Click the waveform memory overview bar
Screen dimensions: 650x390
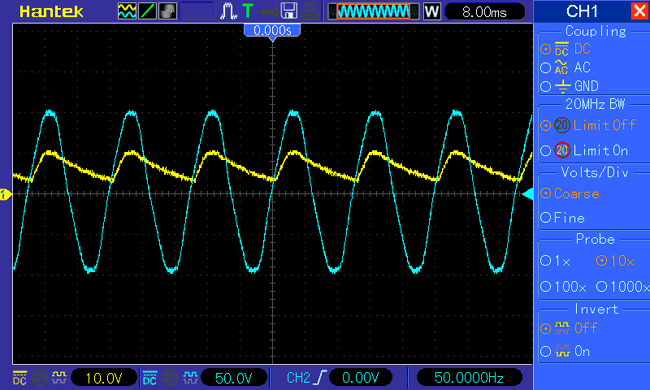(x=373, y=11)
